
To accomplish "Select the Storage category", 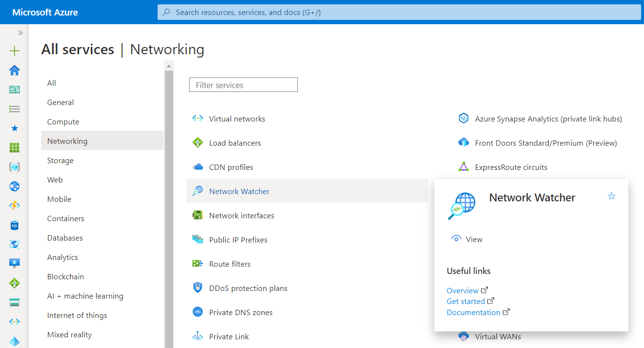I will coord(60,161).
